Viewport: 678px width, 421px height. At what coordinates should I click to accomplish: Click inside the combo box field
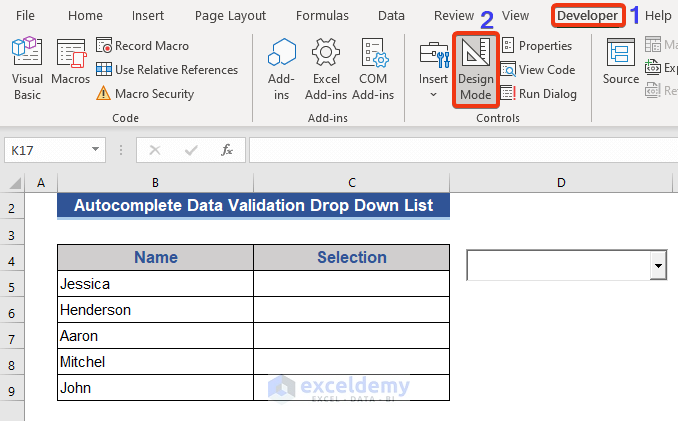[x=559, y=265]
